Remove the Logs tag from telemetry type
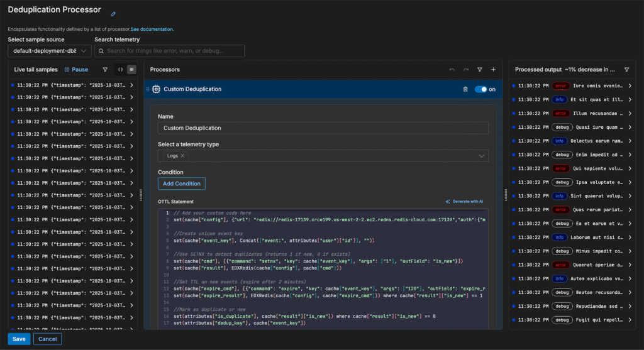Image resolution: width=644 pixels, height=350 pixels. coord(182,156)
